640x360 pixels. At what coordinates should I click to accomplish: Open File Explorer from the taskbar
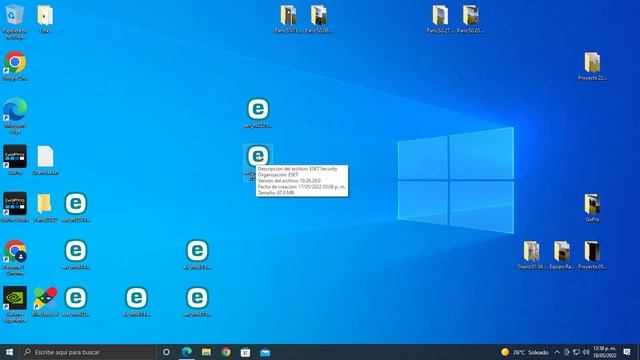point(206,352)
